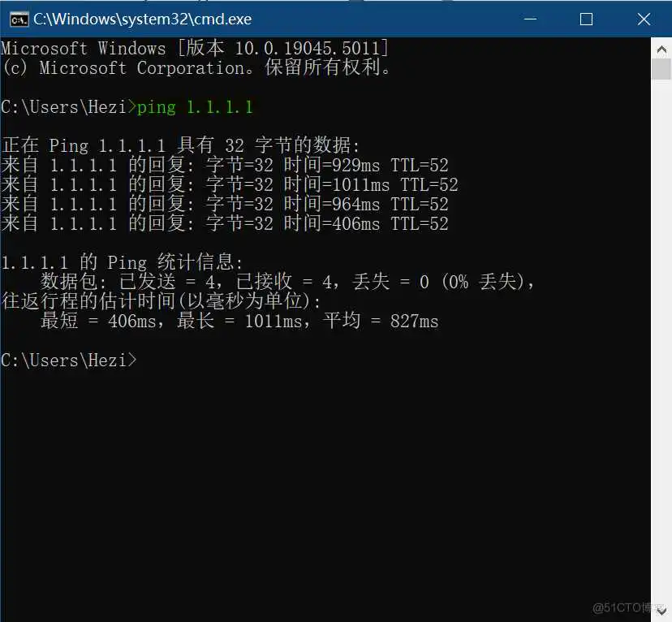Click the Microsoft Corporation copyright line
Screen dimensions: 672x622
[197, 68]
